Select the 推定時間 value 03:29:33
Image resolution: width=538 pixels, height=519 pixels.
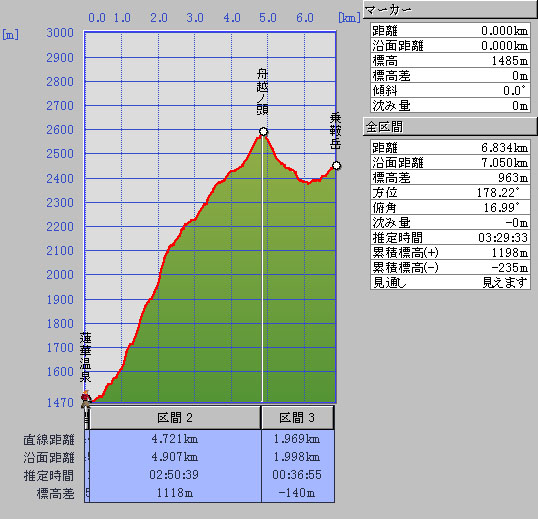503,237
